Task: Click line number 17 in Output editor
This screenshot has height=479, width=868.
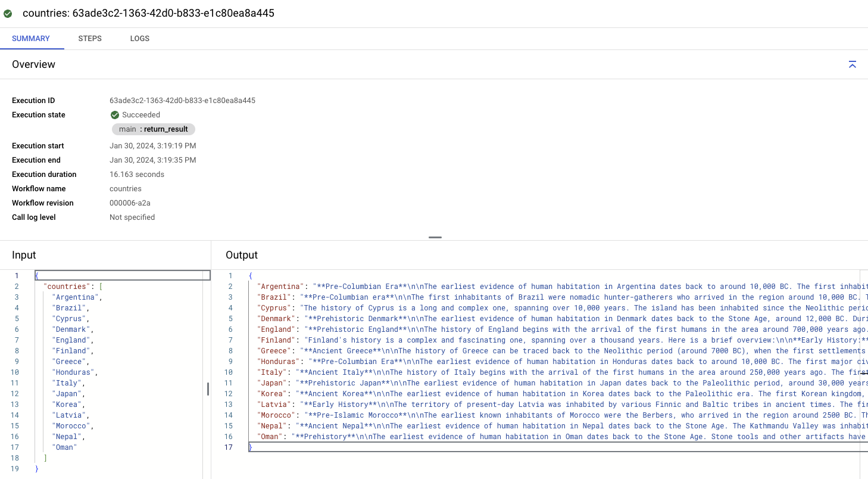Action: [229, 447]
